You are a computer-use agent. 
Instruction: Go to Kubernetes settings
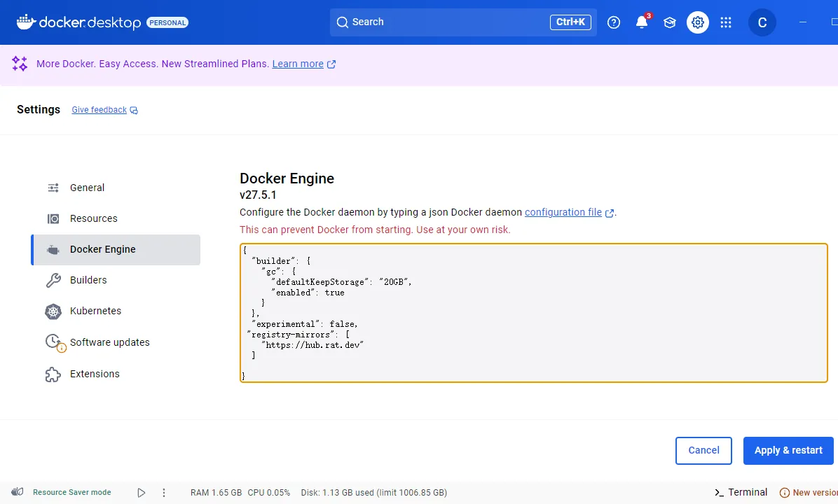click(95, 311)
